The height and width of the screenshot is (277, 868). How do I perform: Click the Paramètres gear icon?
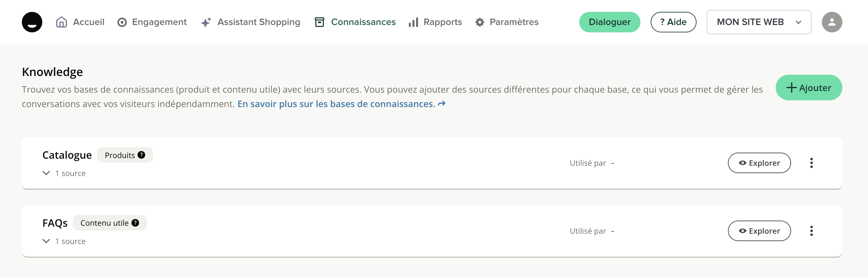pos(480,22)
